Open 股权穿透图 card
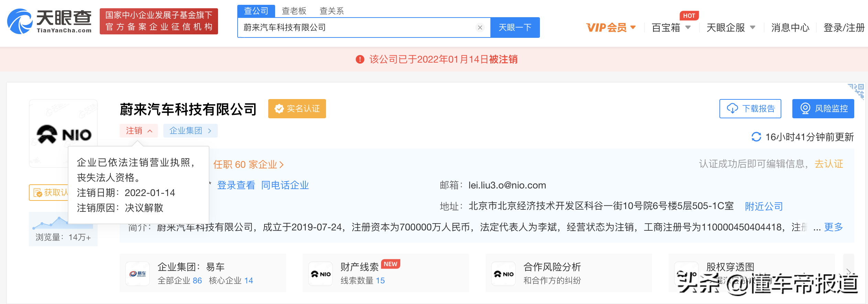 [x=752, y=273]
